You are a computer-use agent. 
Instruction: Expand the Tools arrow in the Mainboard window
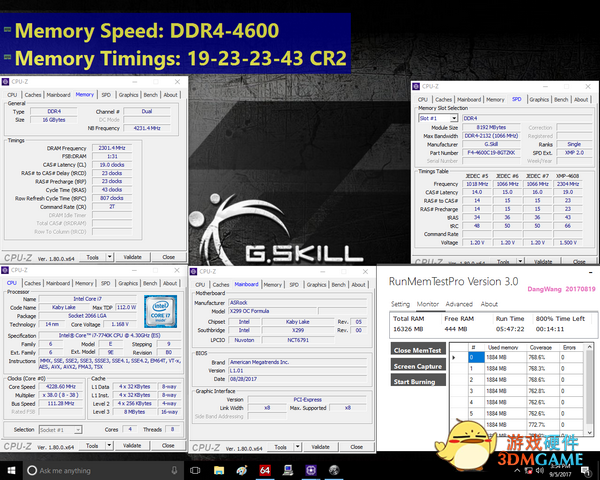297,447
